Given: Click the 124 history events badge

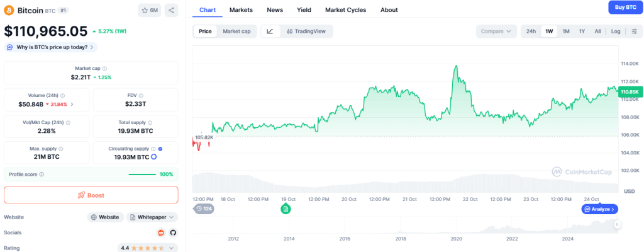Looking at the screenshot, I should (204, 209).
